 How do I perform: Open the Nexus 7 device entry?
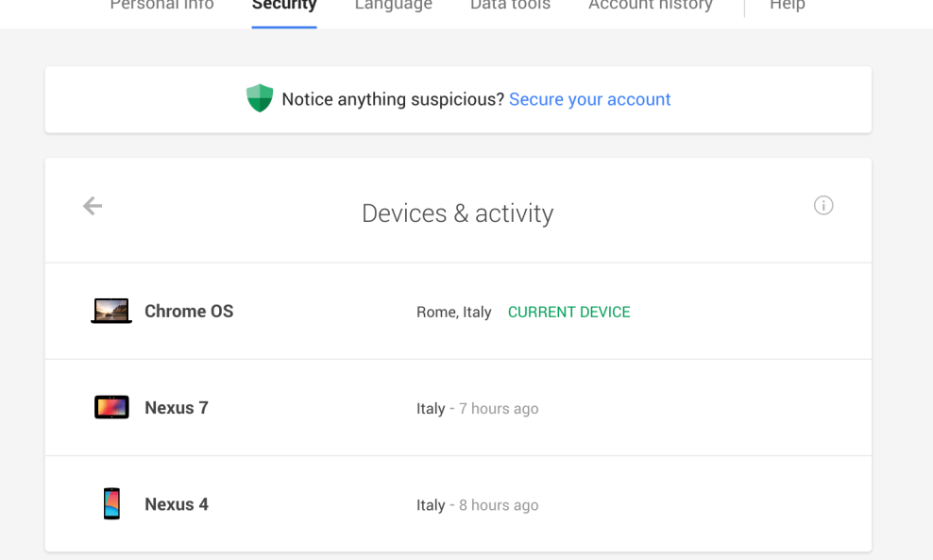tap(458, 408)
